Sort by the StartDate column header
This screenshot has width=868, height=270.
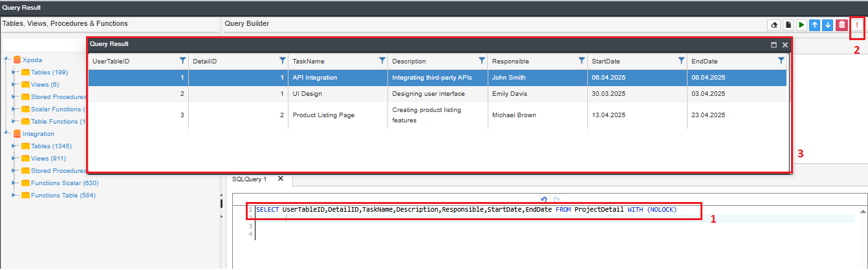coord(605,61)
